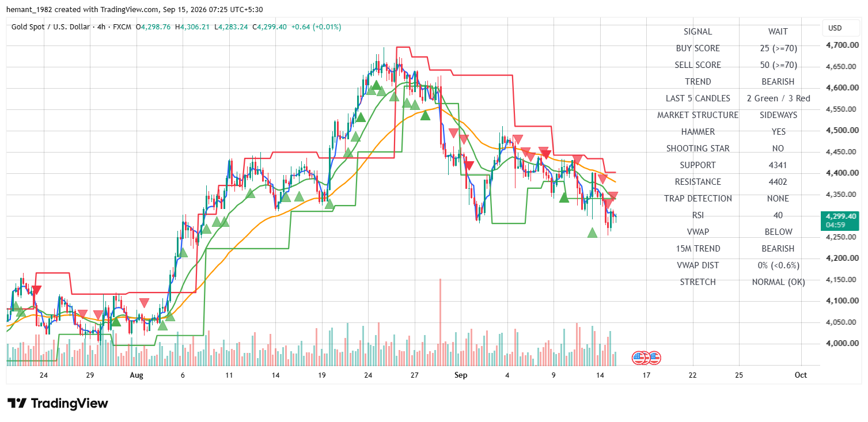868x422 pixels.
Task: Click the 19 date label on the time axis
Action: [x=321, y=375]
